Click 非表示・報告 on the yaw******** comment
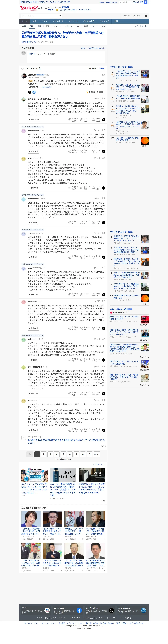The image size is (168, 644). point(99,268)
